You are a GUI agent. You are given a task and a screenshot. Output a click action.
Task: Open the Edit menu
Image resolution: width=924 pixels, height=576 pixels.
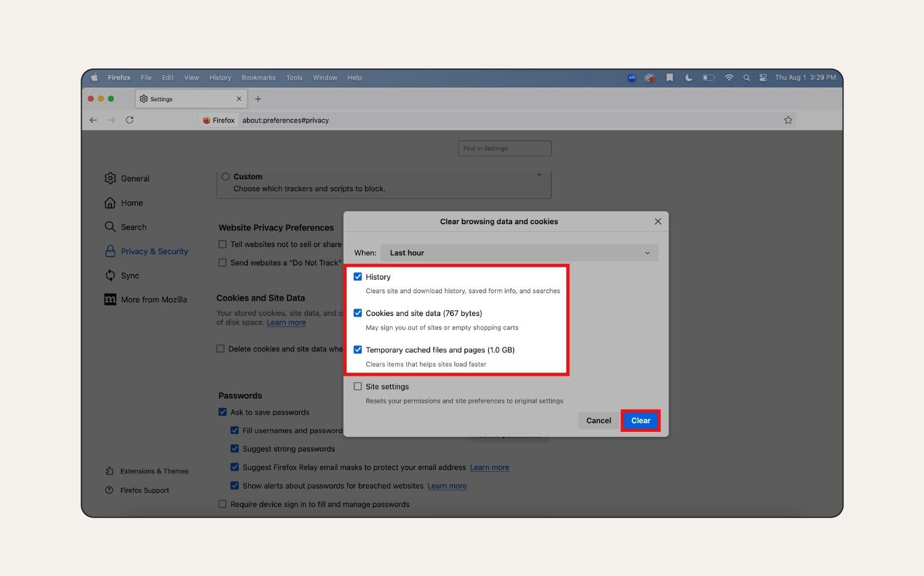click(x=168, y=78)
